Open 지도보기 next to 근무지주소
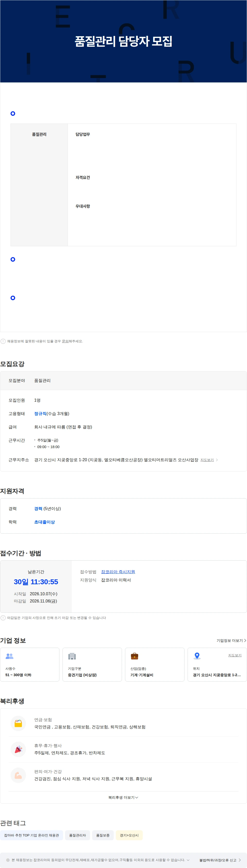 tap(207, 460)
